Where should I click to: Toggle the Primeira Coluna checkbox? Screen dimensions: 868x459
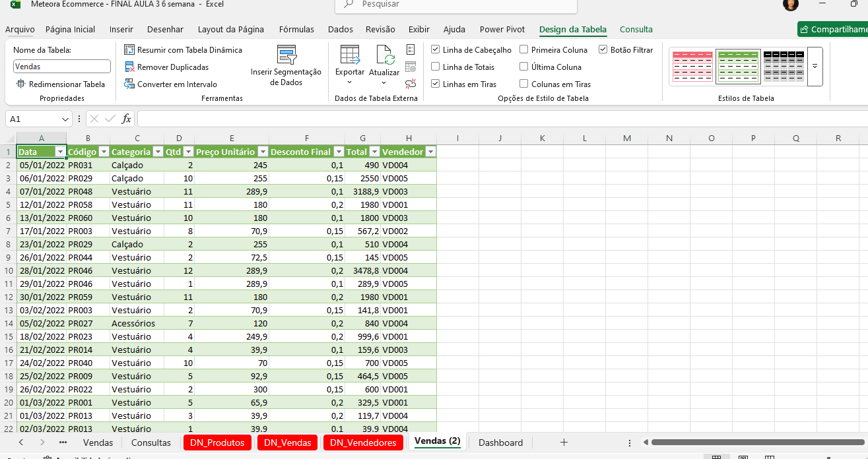(x=524, y=50)
